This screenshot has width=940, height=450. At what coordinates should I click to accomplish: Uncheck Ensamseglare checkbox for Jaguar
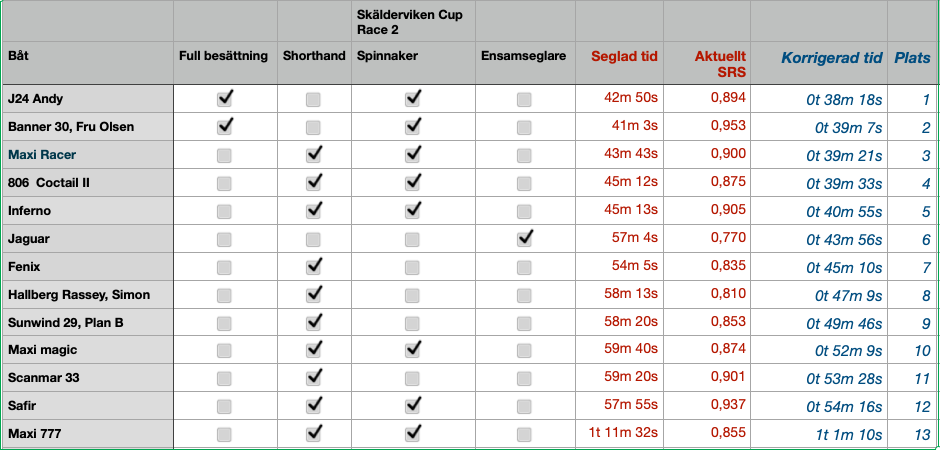click(x=524, y=239)
